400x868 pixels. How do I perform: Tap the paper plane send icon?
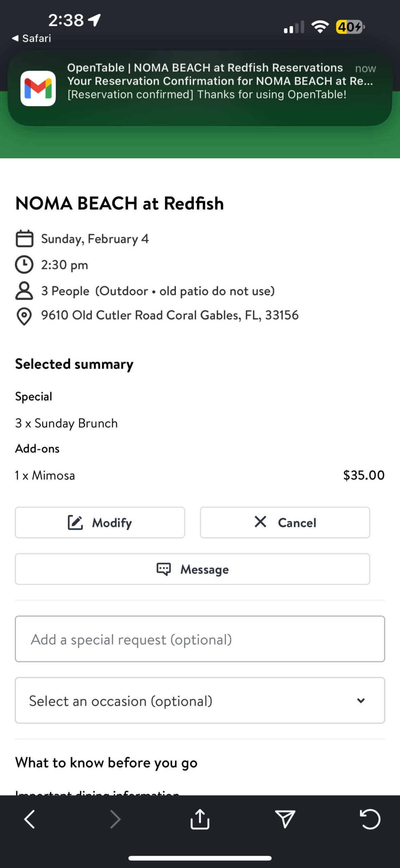(x=285, y=819)
